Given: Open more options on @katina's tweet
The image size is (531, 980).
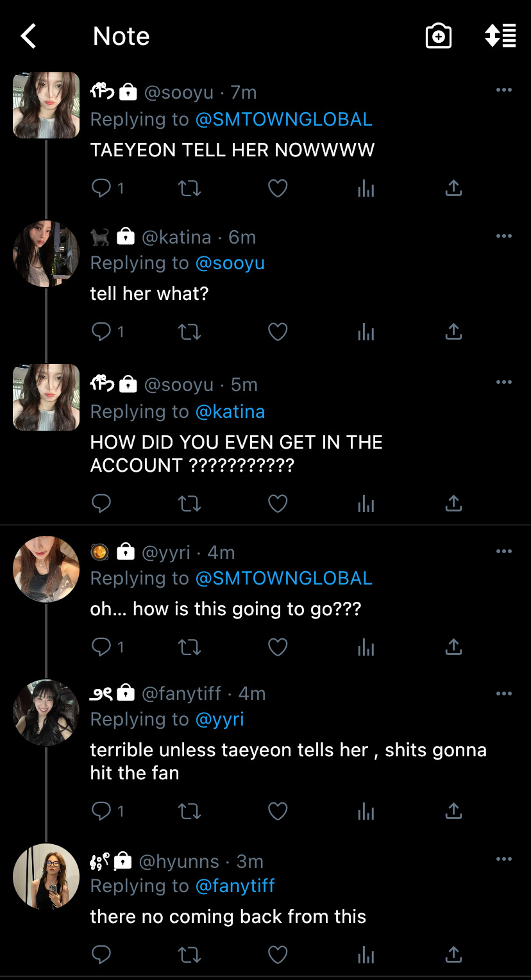Looking at the screenshot, I should (504, 237).
